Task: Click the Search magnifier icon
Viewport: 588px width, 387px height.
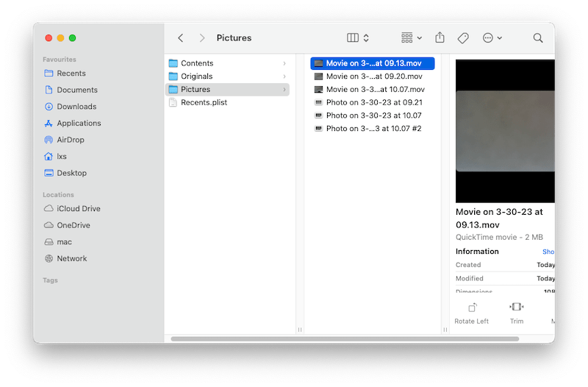Action: point(538,38)
